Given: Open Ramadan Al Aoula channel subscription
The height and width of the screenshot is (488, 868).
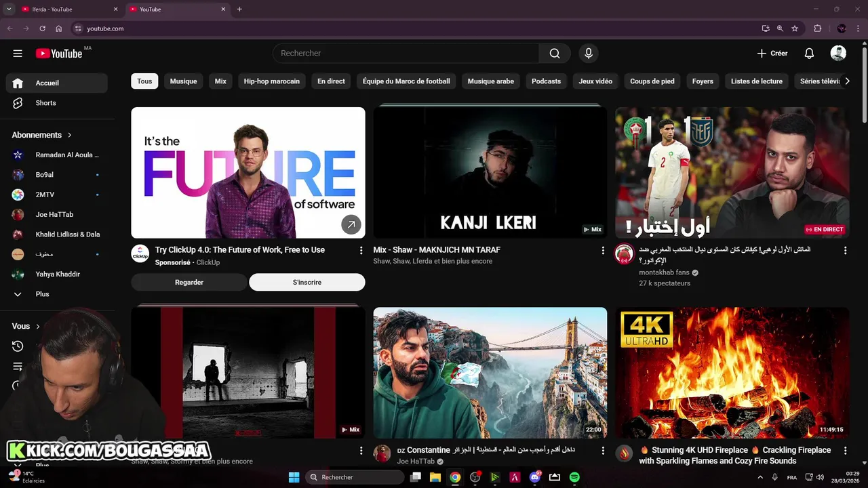Looking at the screenshot, I should click(57, 155).
